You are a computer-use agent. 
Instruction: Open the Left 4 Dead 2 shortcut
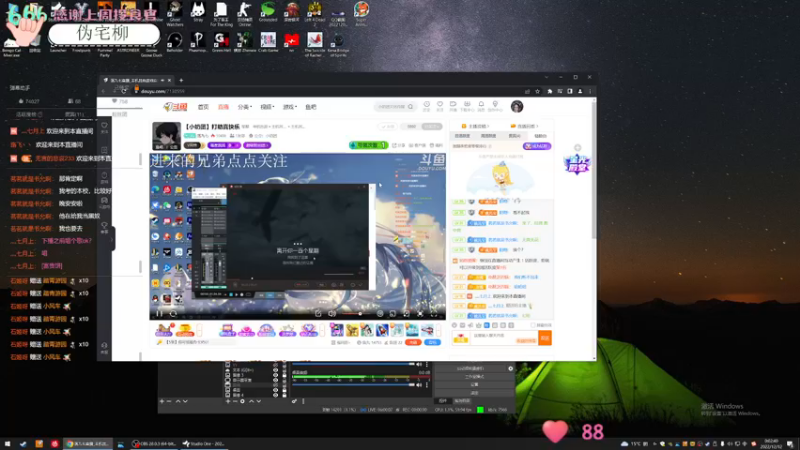pyautogui.click(x=314, y=14)
